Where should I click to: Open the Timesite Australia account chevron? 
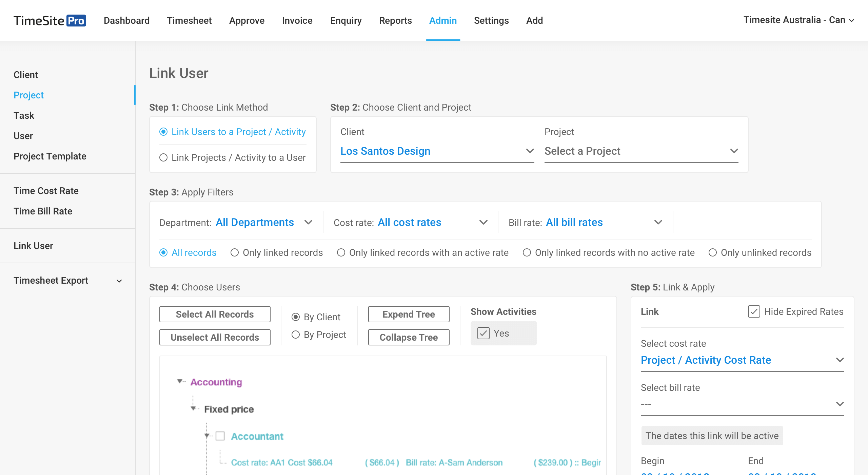[x=851, y=21]
